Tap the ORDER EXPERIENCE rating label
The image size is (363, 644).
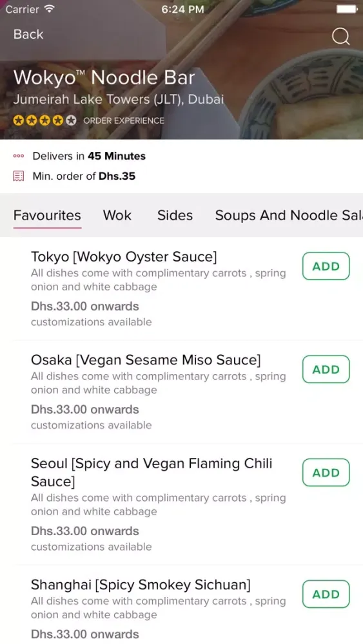pos(124,121)
